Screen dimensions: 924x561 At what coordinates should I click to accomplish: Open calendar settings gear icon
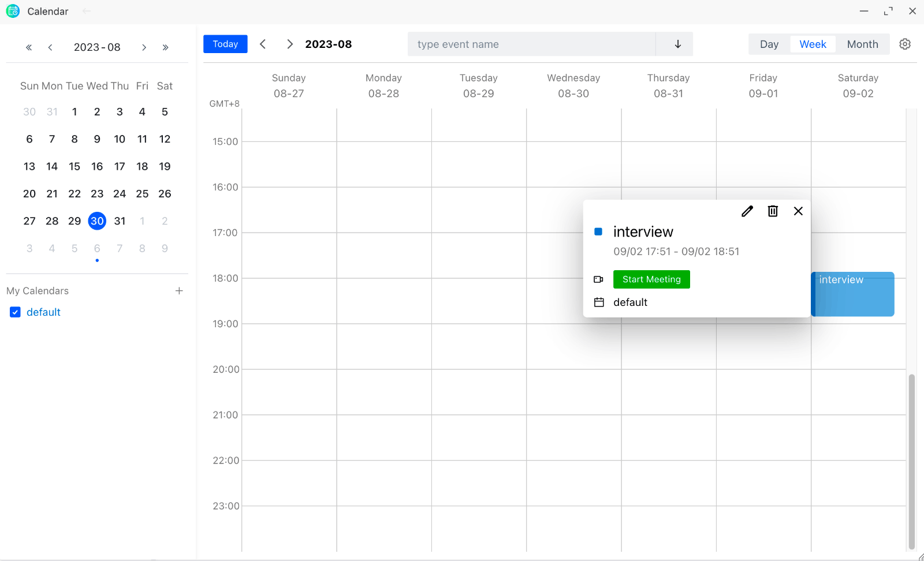point(905,44)
